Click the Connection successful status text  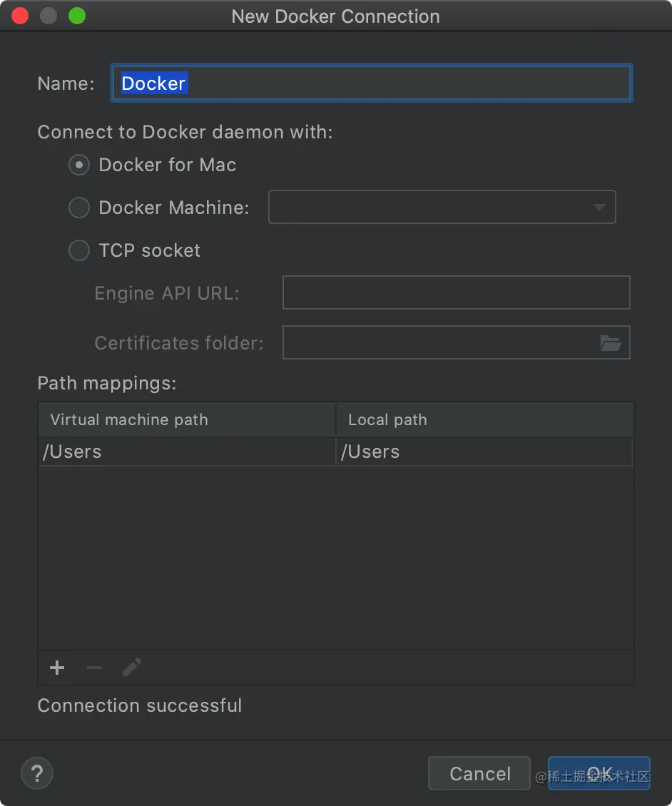point(139,705)
